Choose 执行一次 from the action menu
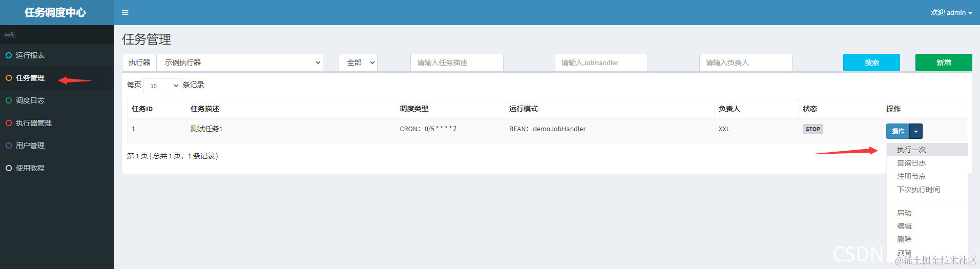This screenshot has width=980, height=269. (927, 150)
